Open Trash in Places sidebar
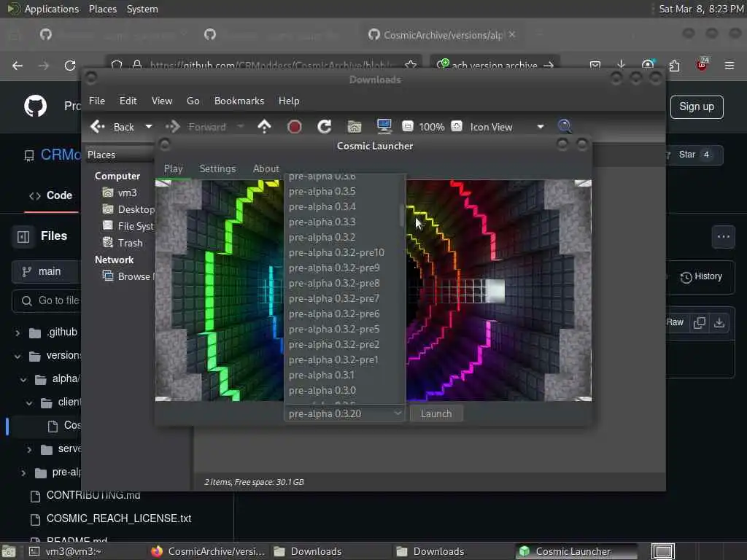This screenshot has width=747, height=560. coord(123,243)
